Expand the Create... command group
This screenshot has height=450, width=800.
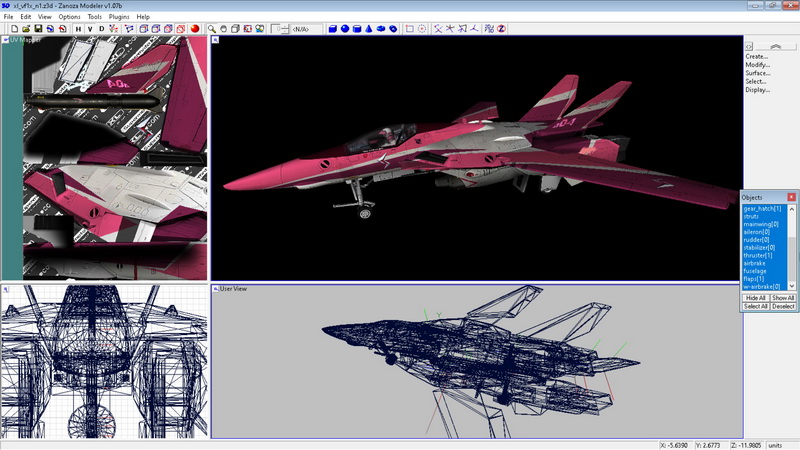tap(757, 57)
